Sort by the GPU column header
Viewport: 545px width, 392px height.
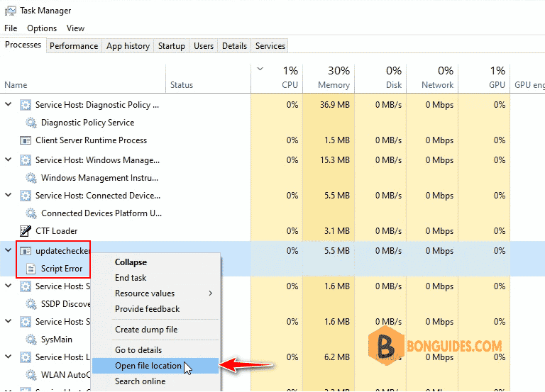coord(484,79)
